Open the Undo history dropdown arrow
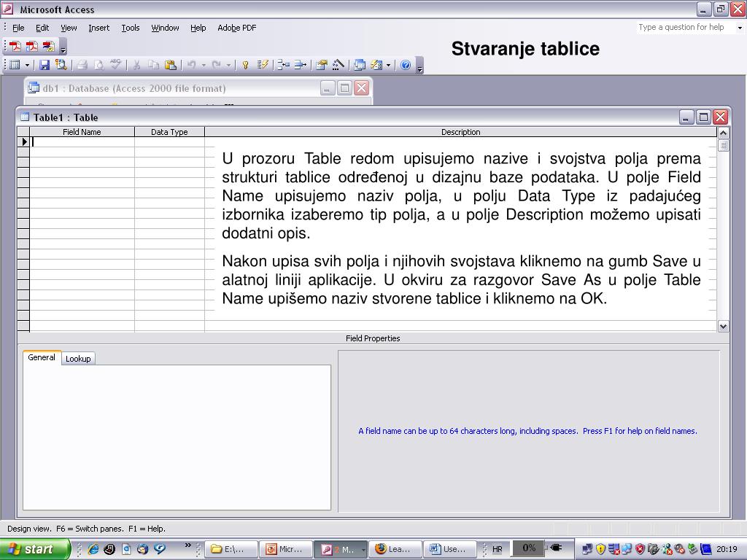Image resolution: width=747 pixels, height=560 pixels. pyautogui.click(x=204, y=65)
